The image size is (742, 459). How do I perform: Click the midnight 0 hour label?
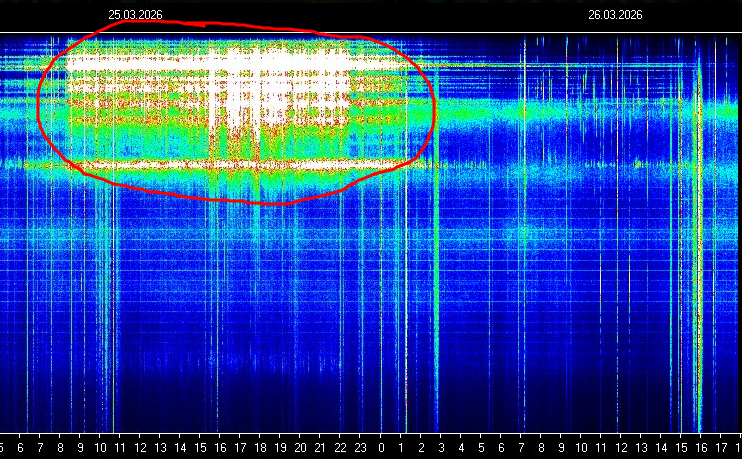point(381,450)
